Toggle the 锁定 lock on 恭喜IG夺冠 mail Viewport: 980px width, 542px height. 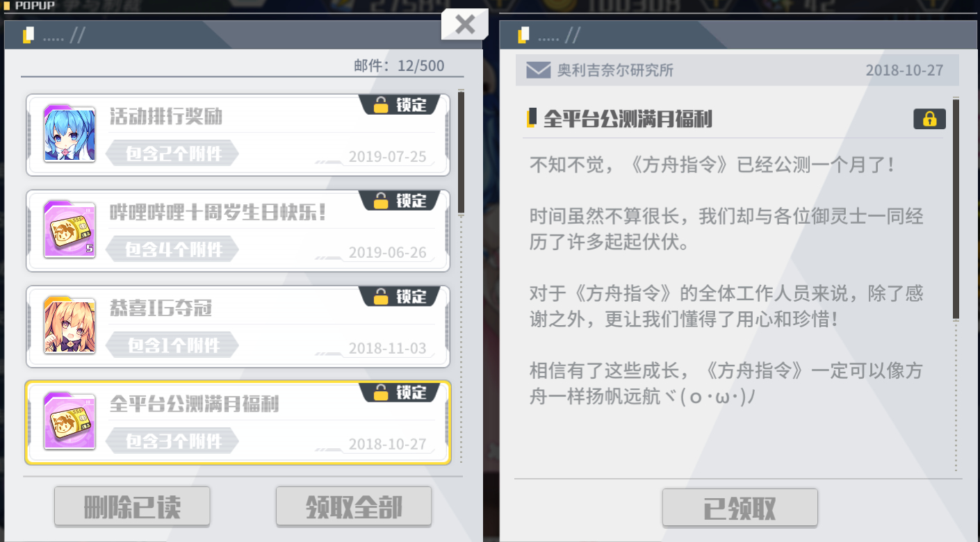coord(401,297)
